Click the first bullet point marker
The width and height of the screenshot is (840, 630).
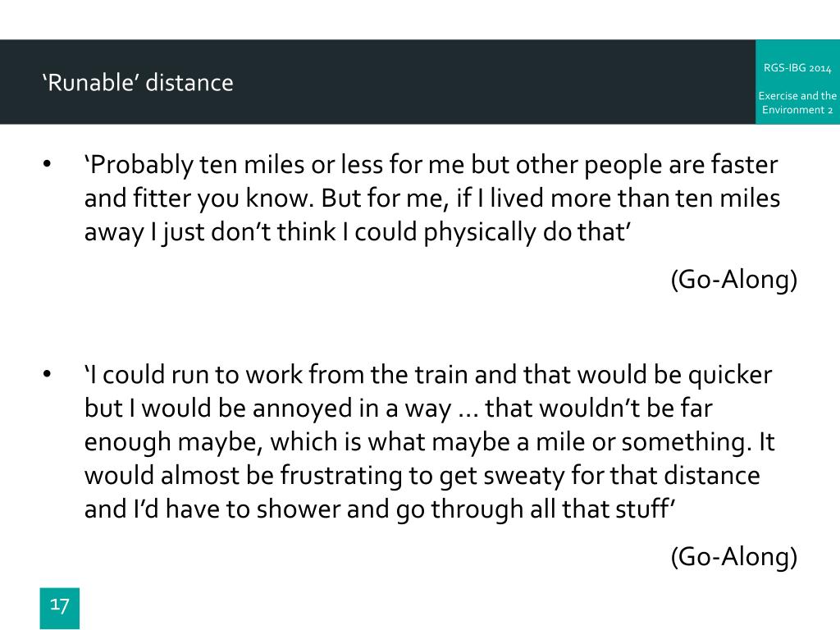click(x=47, y=164)
